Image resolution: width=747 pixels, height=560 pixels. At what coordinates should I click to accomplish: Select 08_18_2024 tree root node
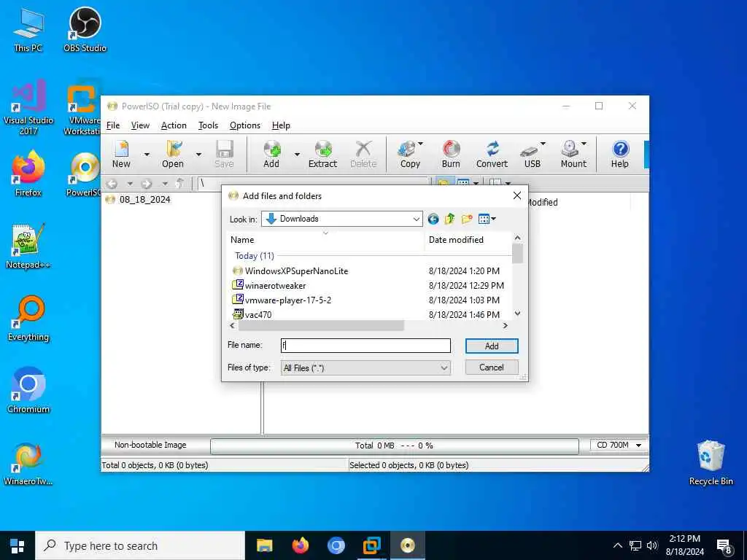click(x=144, y=200)
